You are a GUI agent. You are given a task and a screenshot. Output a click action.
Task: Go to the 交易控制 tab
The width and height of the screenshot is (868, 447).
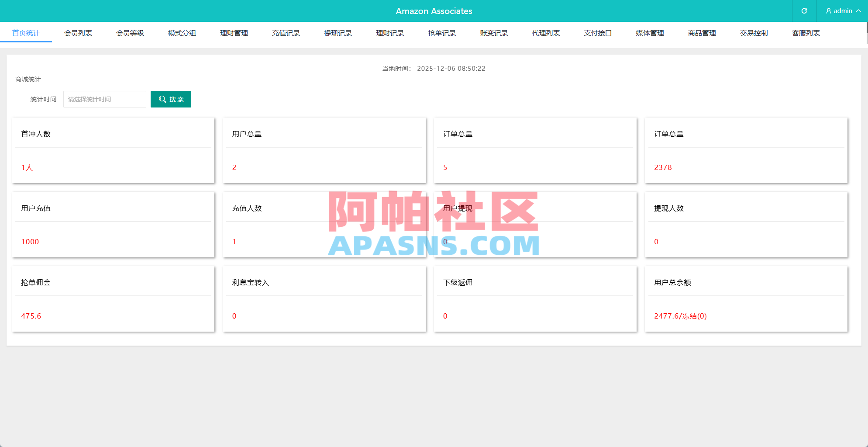click(754, 33)
